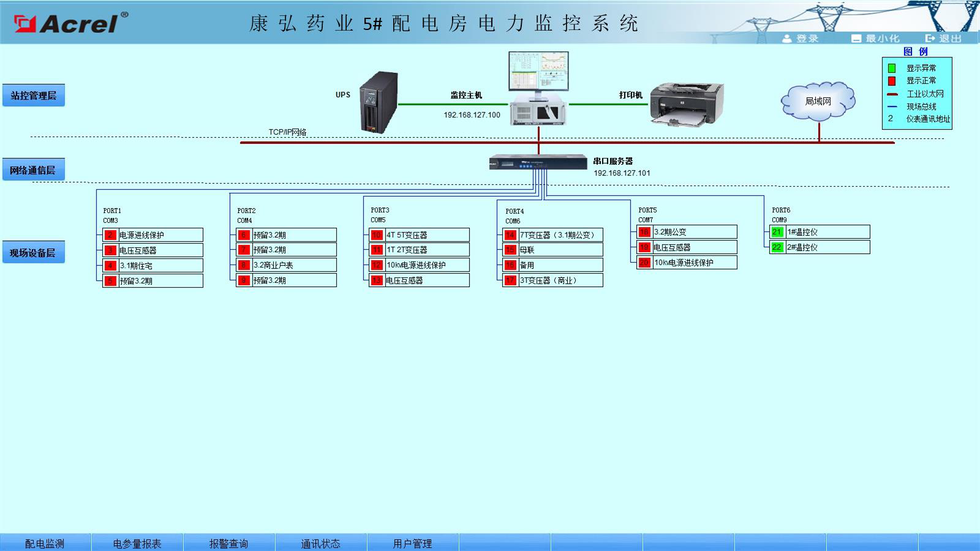Click the PORT4 label

click(x=514, y=211)
